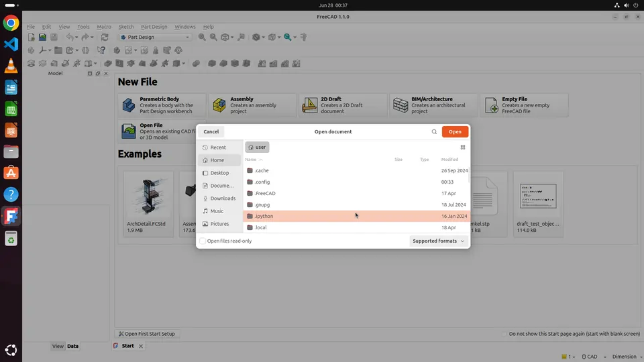
Task: Open the Sketch menu
Action: 126,27
